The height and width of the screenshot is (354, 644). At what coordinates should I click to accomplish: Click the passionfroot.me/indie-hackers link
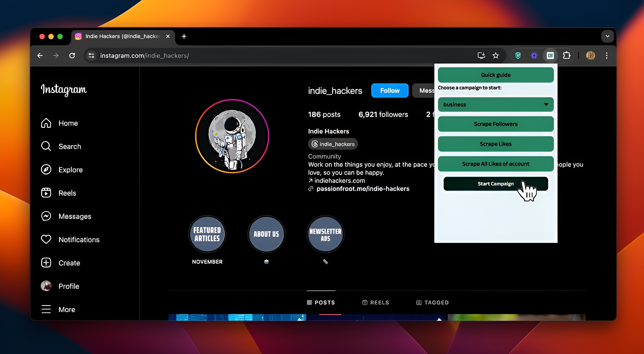363,188
